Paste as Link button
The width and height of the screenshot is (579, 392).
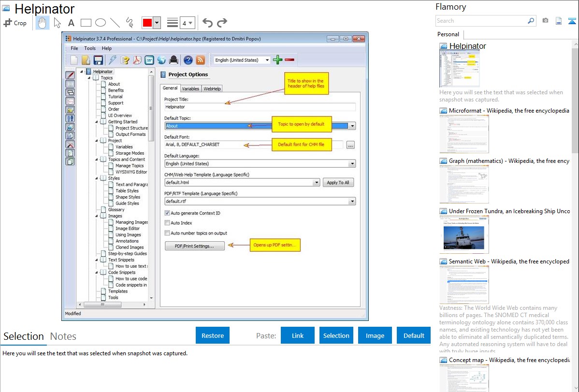(x=298, y=335)
